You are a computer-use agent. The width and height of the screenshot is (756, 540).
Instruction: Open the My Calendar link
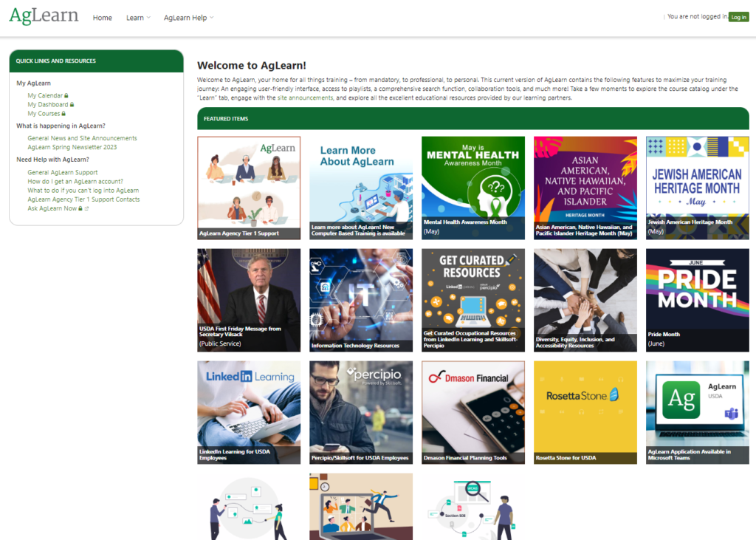(x=45, y=95)
